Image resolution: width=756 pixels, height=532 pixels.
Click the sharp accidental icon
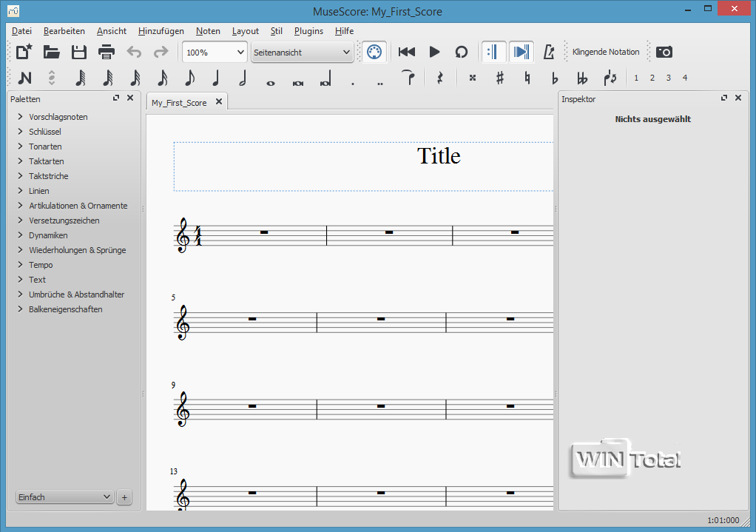click(x=500, y=78)
